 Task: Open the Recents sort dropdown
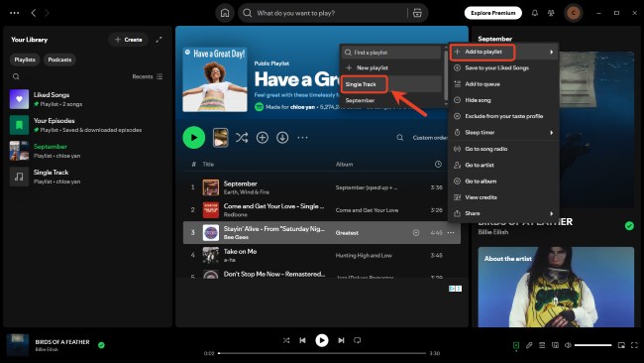coord(148,76)
